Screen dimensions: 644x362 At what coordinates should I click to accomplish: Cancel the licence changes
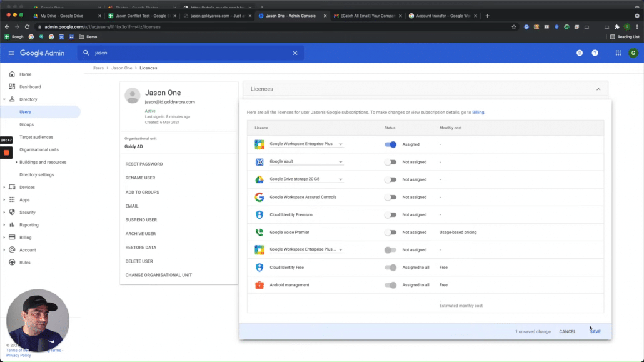pyautogui.click(x=567, y=331)
